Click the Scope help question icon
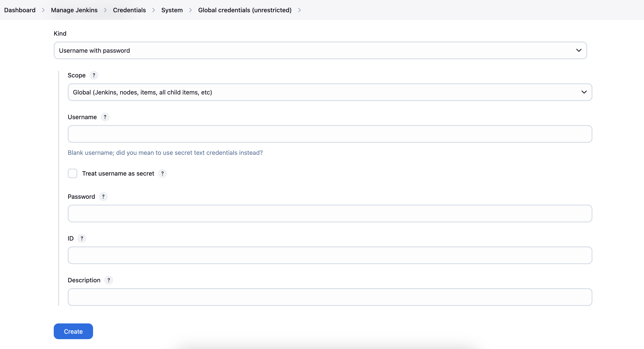This screenshot has height=349, width=644. pyautogui.click(x=94, y=75)
